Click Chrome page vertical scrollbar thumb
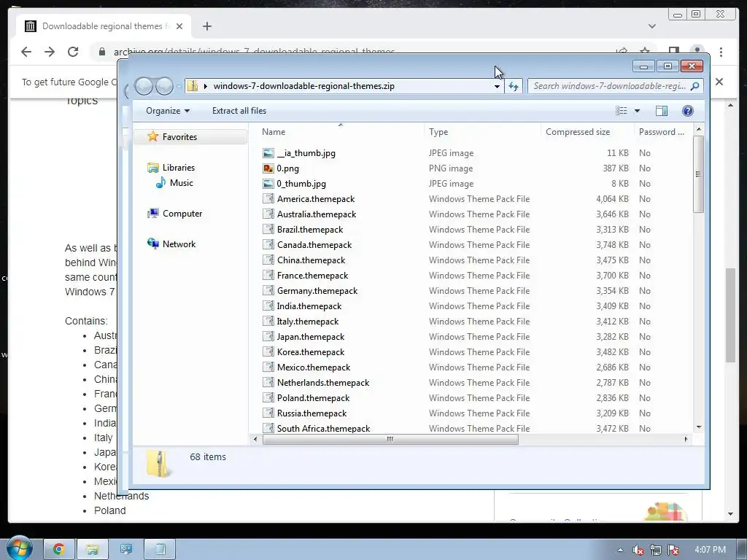Screen dimensions: 747x560 (x=730, y=315)
